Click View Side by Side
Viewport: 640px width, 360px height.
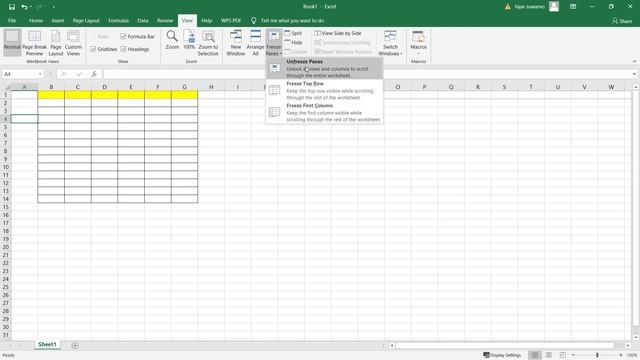click(x=338, y=33)
